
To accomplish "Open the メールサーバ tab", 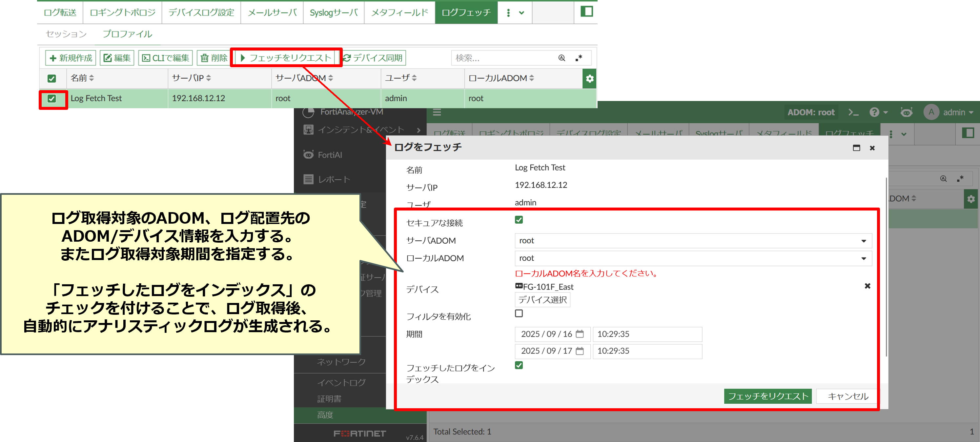I will [272, 12].
